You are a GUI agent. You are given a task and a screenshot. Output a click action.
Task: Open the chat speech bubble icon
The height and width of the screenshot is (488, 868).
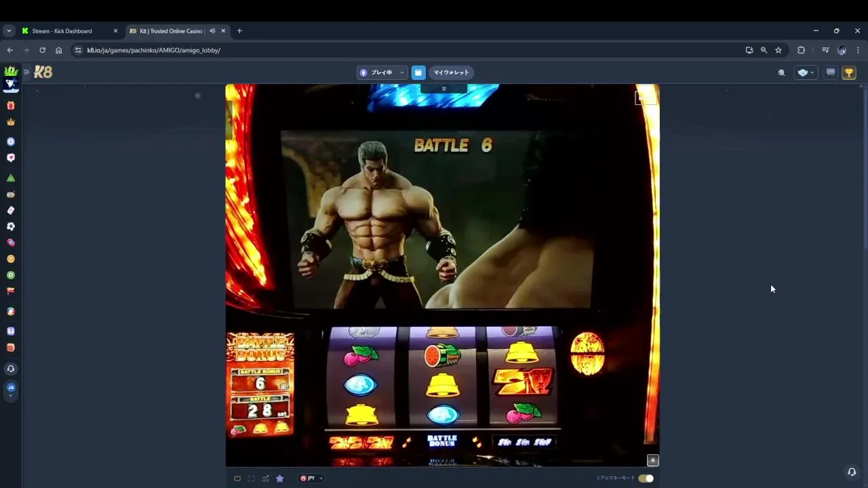click(x=831, y=73)
